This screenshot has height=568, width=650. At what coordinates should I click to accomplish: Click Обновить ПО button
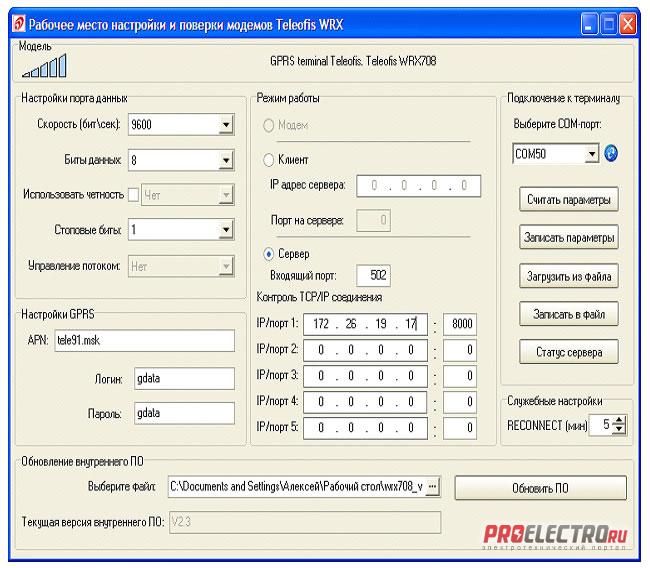tap(541, 488)
